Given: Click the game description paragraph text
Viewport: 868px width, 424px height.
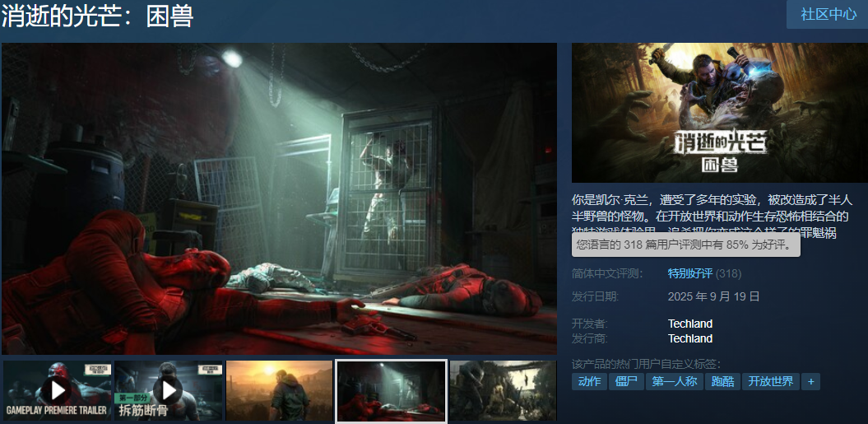Looking at the screenshot, I should click(713, 217).
